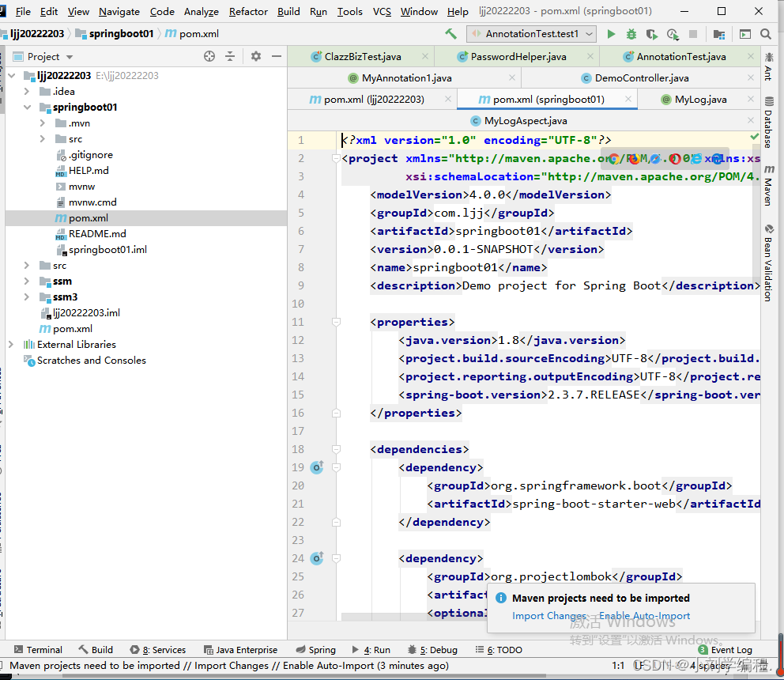Click the run anything window icon

pos(745,34)
